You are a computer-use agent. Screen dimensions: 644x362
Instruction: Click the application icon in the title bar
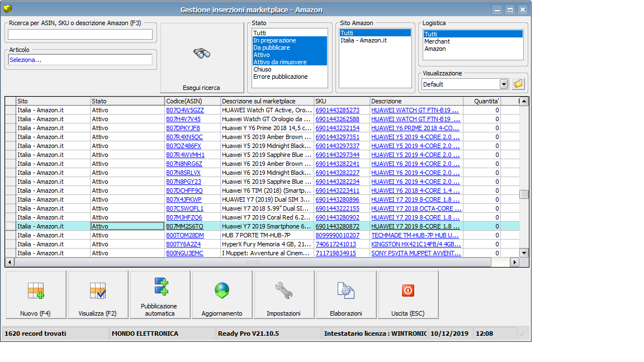(8, 8)
